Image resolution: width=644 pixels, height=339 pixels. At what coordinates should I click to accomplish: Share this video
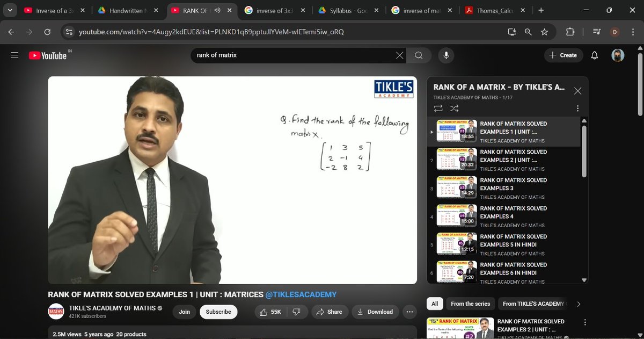pos(330,312)
